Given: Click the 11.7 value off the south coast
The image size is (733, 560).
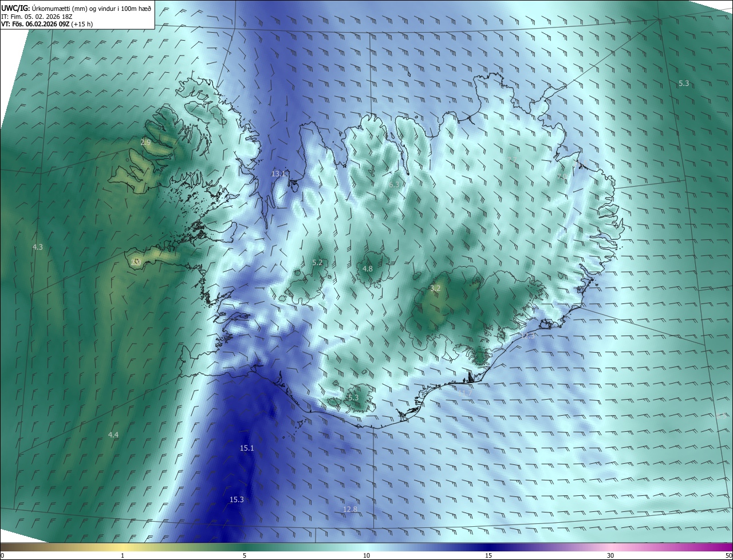Looking at the screenshot, I should click(466, 392).
